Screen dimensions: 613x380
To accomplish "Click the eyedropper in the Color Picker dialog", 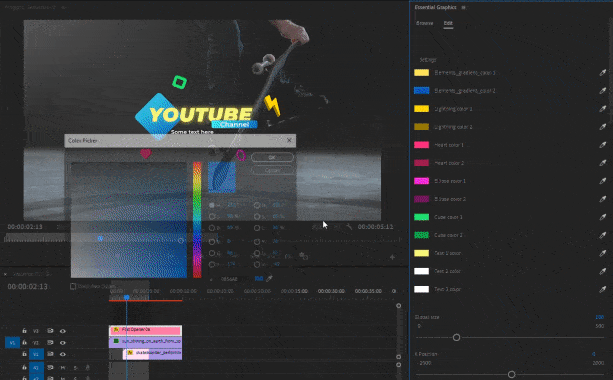I will point(269,278).
